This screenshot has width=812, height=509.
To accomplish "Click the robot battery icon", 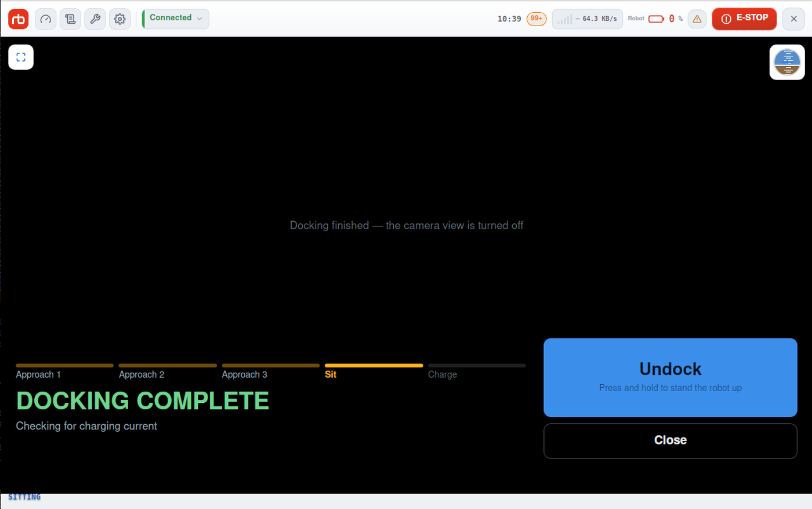I will 656,19.
